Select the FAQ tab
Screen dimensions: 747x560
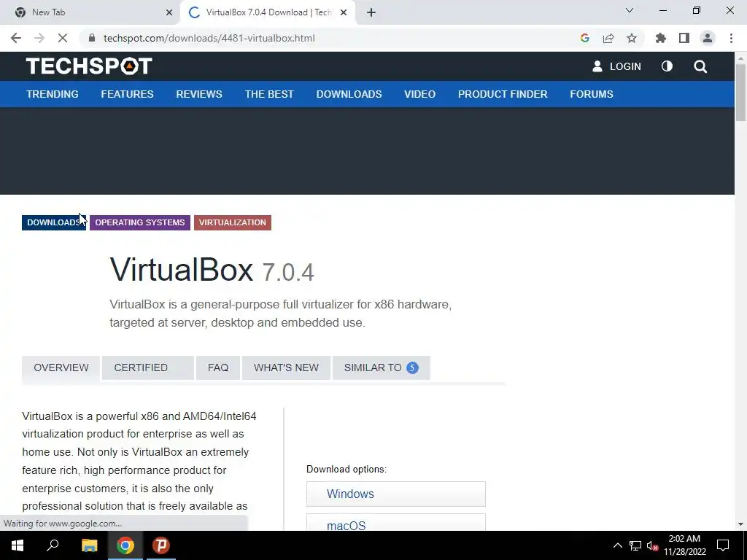click(218, 367)
